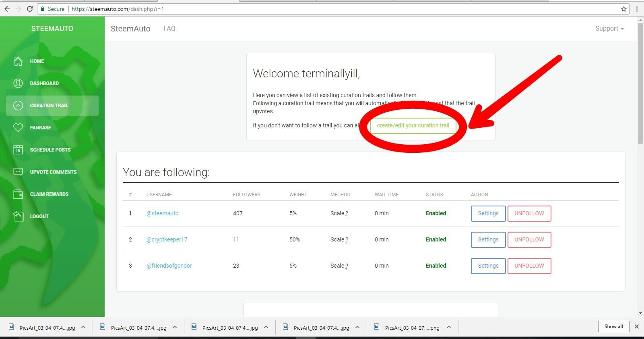Open the PicsArt png downloaded file
The height and width of the screenshot is (339, 644).
407,327
